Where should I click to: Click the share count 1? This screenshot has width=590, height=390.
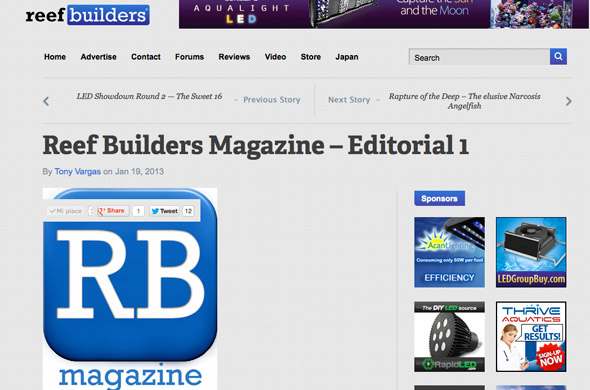click(x=138, y=211)
